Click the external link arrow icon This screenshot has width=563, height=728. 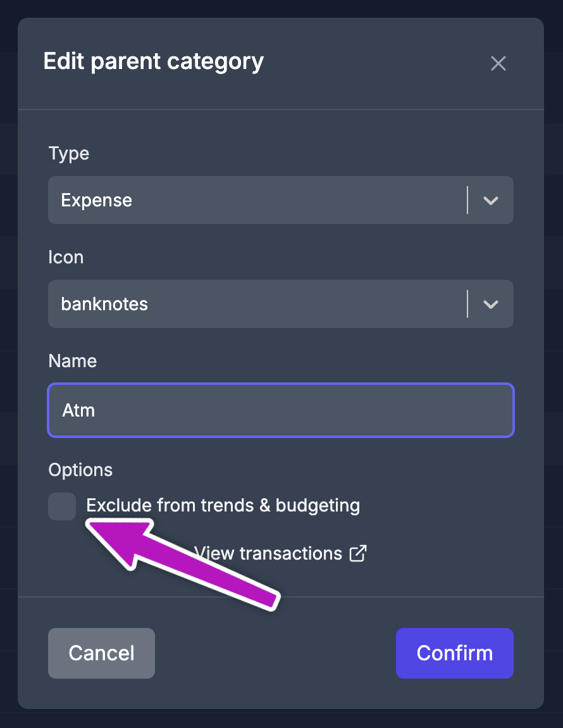358,553
